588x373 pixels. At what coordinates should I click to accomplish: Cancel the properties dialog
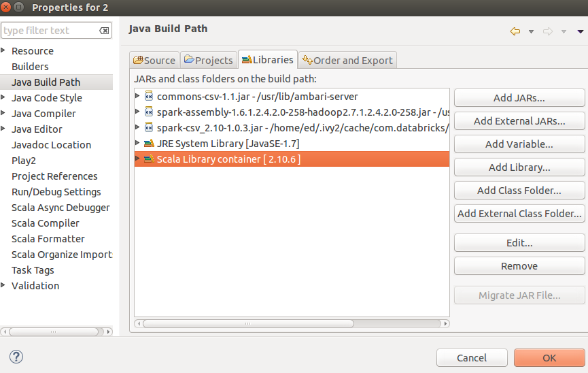pyautogui.click(x=472, y=358)
